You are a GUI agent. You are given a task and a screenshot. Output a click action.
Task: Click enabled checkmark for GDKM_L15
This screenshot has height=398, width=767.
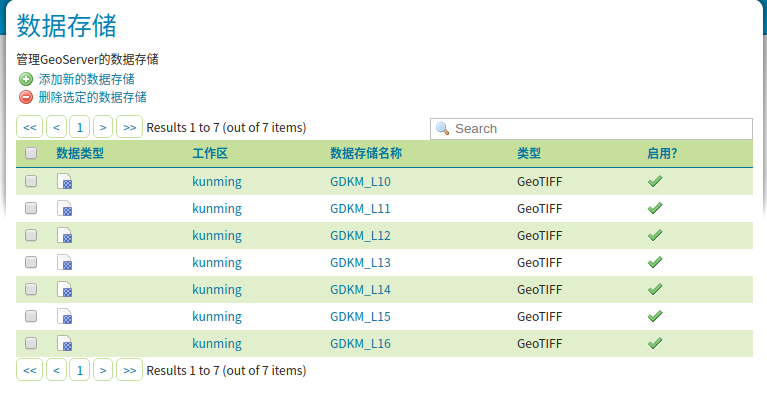(655, 316)
